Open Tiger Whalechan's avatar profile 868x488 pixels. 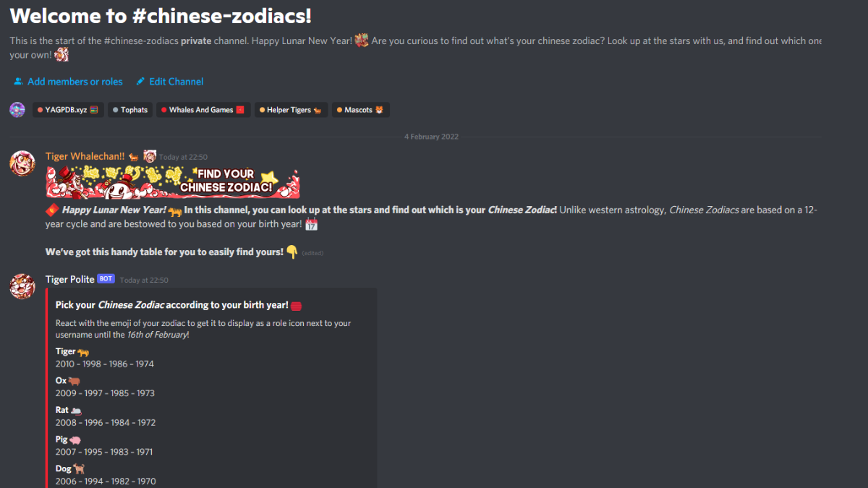(22, 163)
